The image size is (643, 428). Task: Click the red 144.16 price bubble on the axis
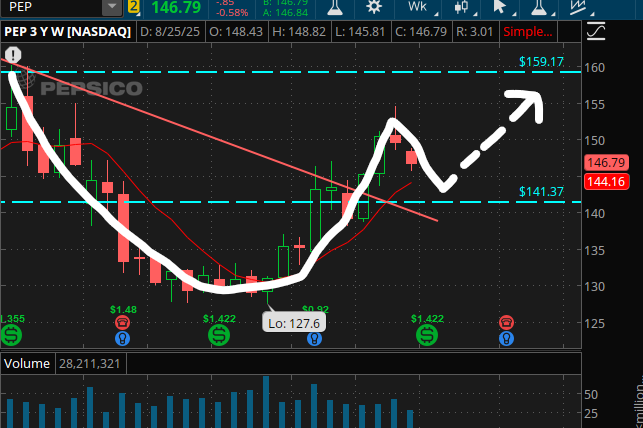[x=606, y=181]
